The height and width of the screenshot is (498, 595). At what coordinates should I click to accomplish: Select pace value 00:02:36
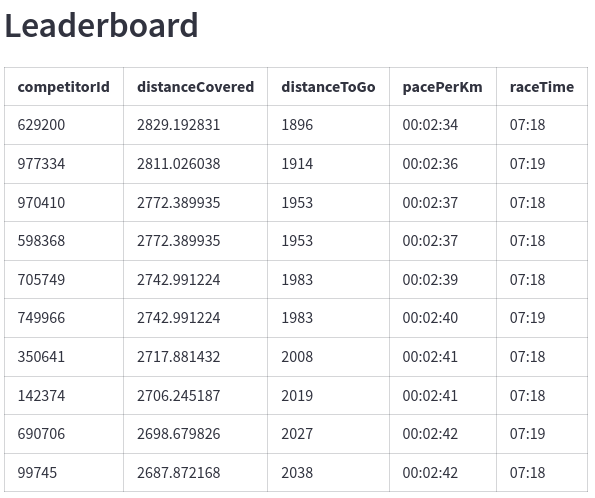pos(430,164)
